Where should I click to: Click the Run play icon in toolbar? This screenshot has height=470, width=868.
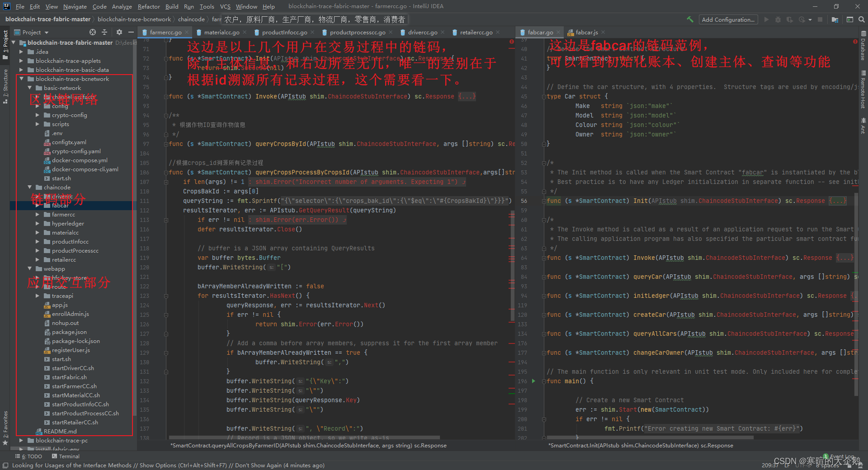[766, 19]
